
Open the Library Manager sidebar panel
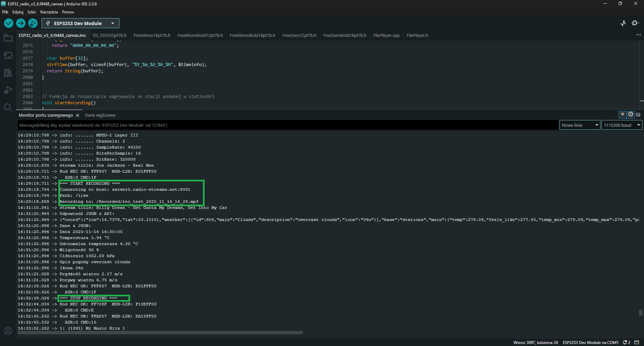coord(8,73)
